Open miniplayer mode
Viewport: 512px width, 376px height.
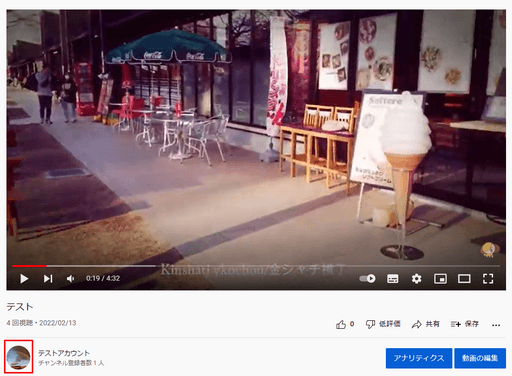440,279
